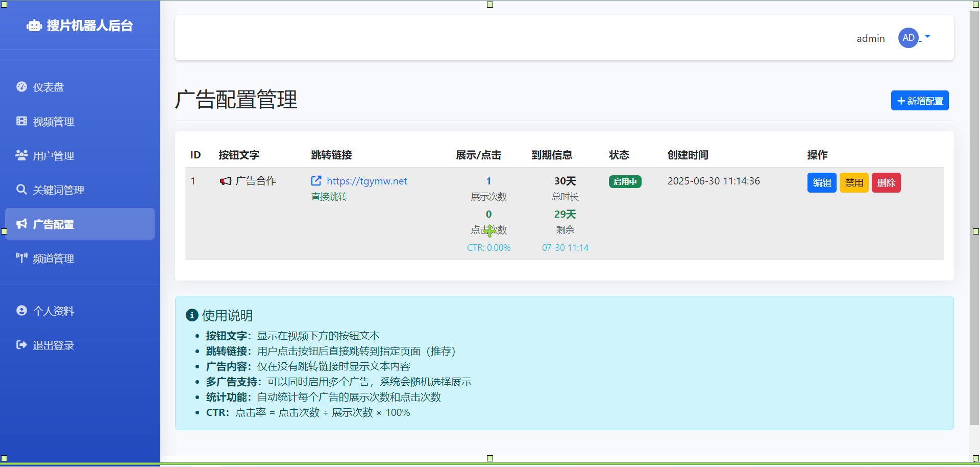
Task: Disable the ad with the yellow 禁用 button
Action: click(853, 183)
